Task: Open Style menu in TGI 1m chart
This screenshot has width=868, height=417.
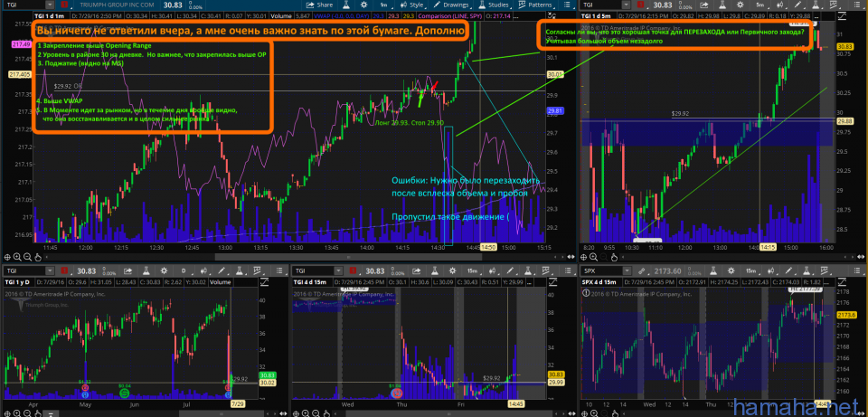Action: point(412,5)
